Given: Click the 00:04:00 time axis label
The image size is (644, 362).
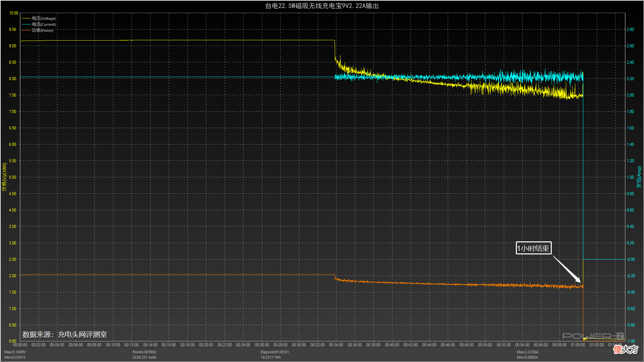Looking at the screenshot, I should click(57, 345).
